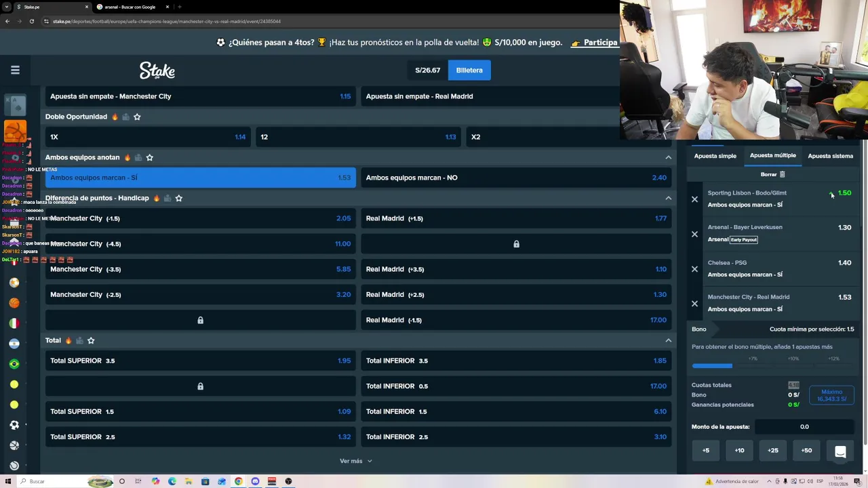Click the S/26.67 balance display
The width and height of the screenshot is (868, 488).
click(x=427, y=70)
